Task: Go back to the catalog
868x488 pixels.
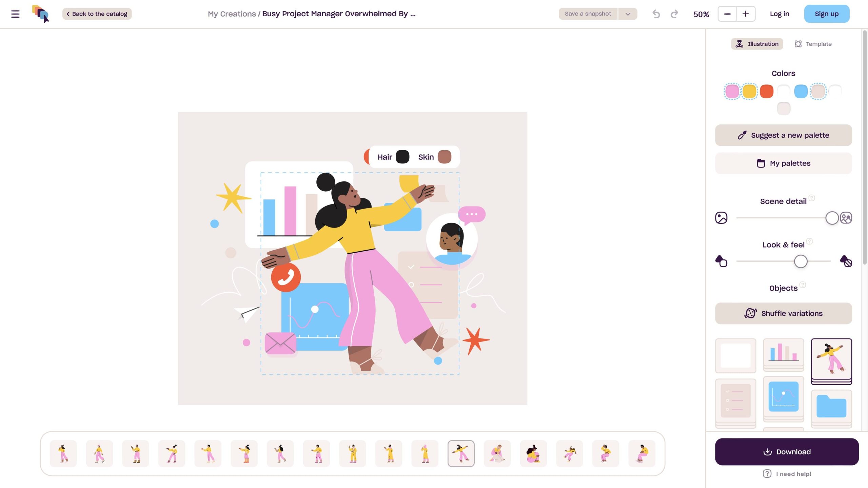Action: tap(97, 14)
